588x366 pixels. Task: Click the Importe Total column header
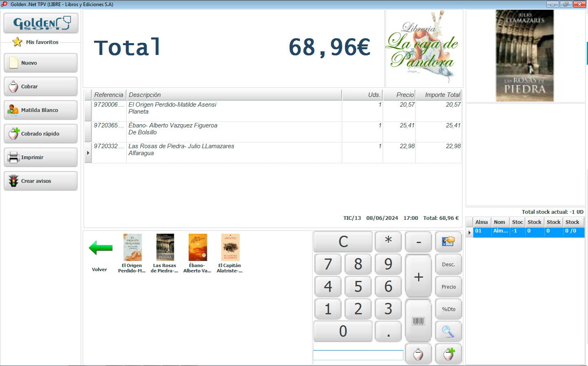438,95
